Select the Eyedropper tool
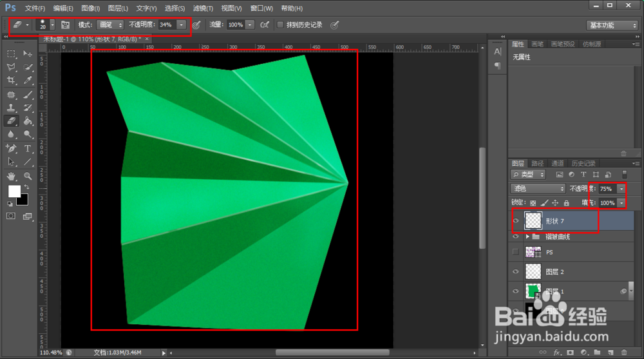 [x=28, y=80]
